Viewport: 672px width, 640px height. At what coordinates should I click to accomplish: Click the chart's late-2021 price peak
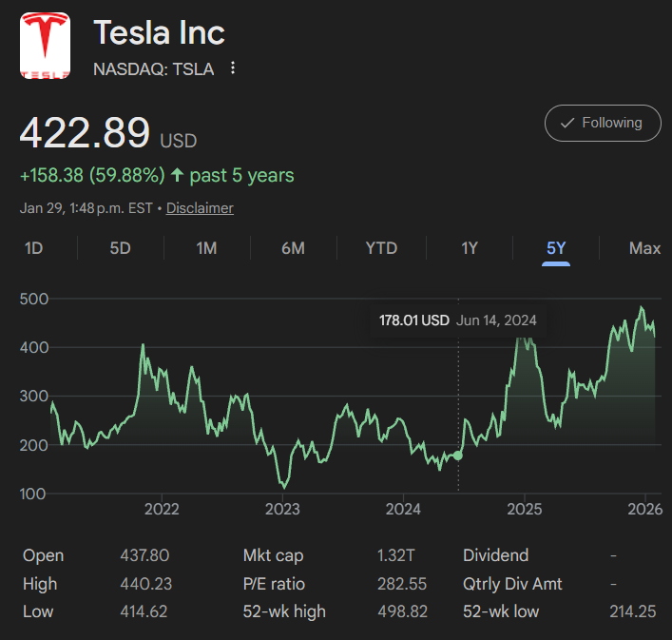(x=144, y=345)
